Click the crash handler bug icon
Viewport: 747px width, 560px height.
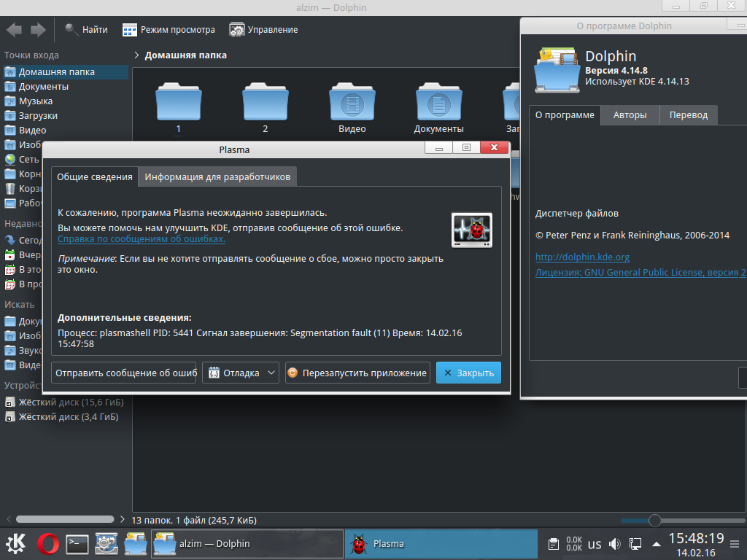click(x=472, y=230)
